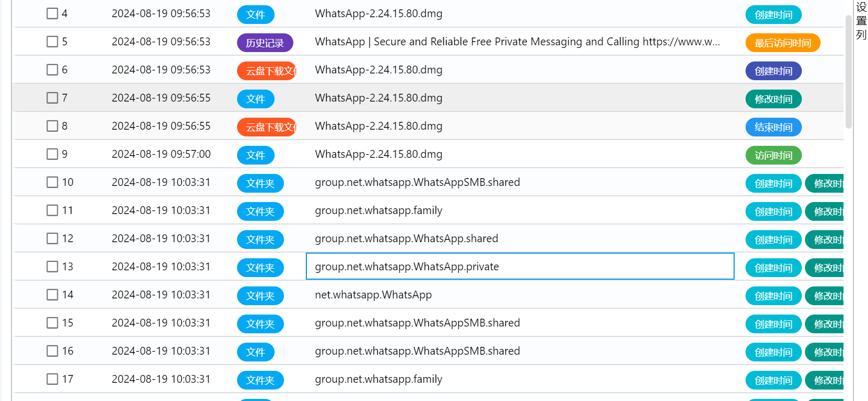Image resolution: width=868 pixels, height=401 pixels.
Task: Select row 15 checkbox
Action: click(x=52, y=323)
